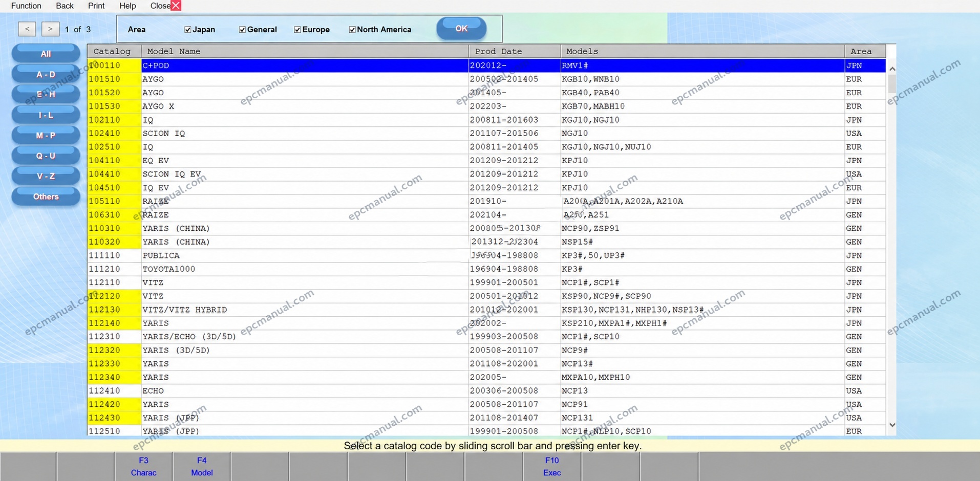Screen dimensions: 980x481
Task: Filter models by E - H
Action: click(x=46, y=95)
